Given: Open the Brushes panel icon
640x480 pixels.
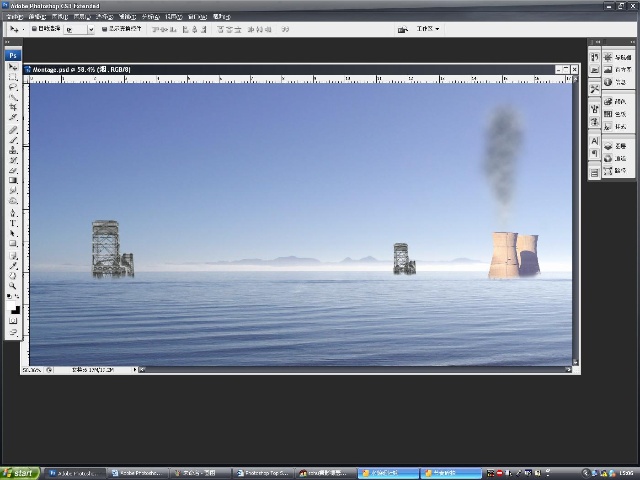Looking at the screenshot, I should 594,109.
